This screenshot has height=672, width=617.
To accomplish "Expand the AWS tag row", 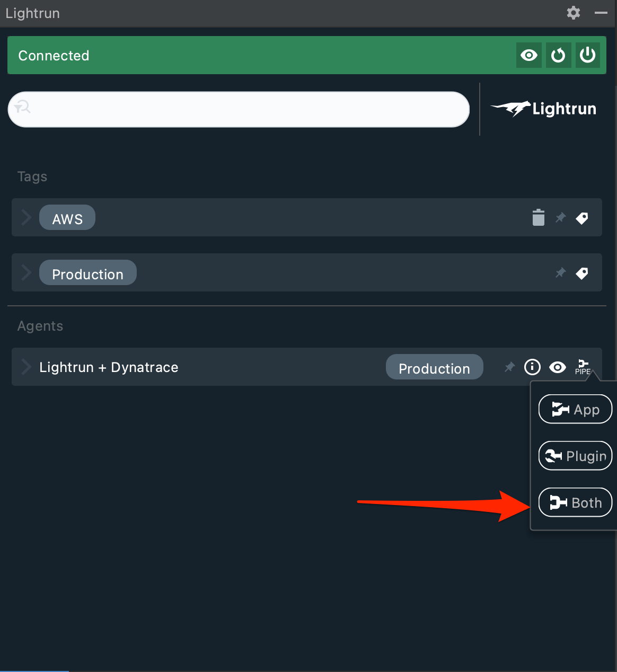I will tap(26, 217).
